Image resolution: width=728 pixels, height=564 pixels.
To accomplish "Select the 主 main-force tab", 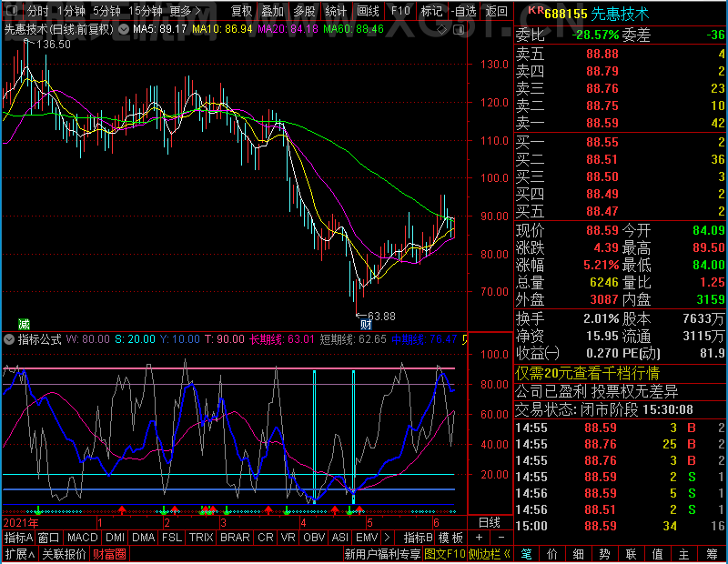I will point(684,554).
